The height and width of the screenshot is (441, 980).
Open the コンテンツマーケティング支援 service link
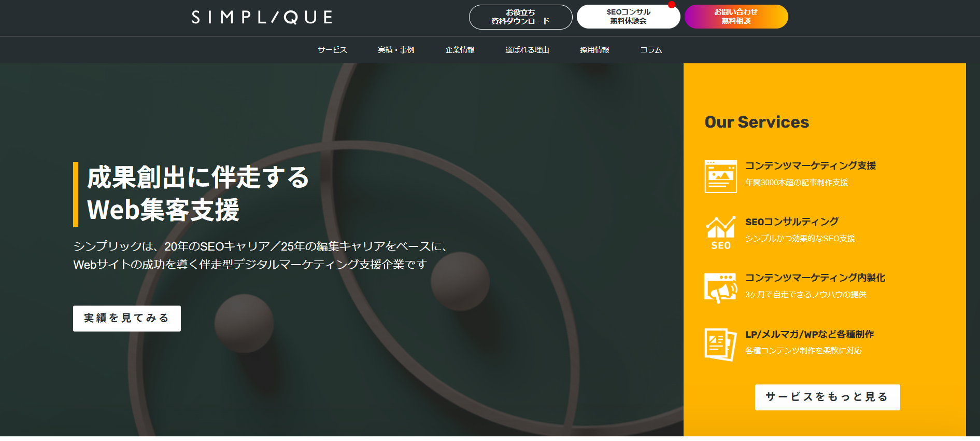click(810, 166)
